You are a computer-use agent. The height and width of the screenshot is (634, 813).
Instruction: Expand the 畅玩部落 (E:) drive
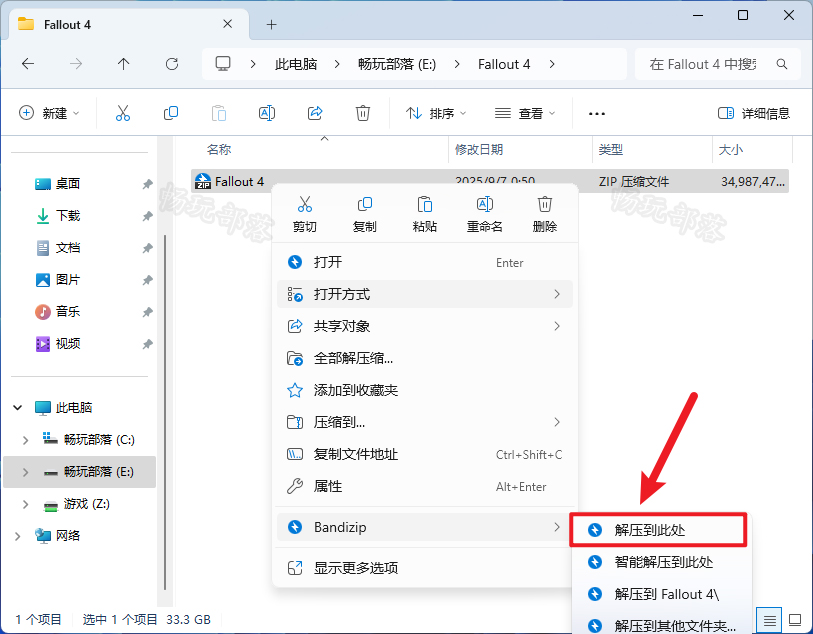click(x=25, y=472)
